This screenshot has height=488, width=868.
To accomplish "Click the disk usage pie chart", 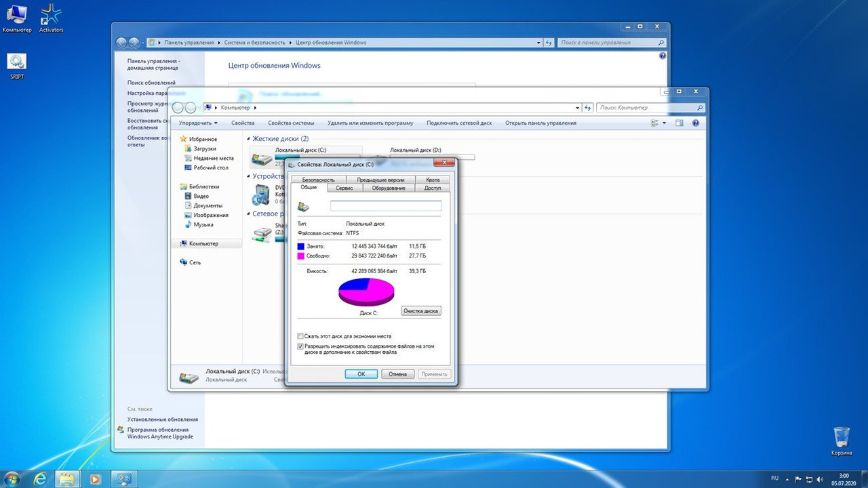I will point(366,291).
